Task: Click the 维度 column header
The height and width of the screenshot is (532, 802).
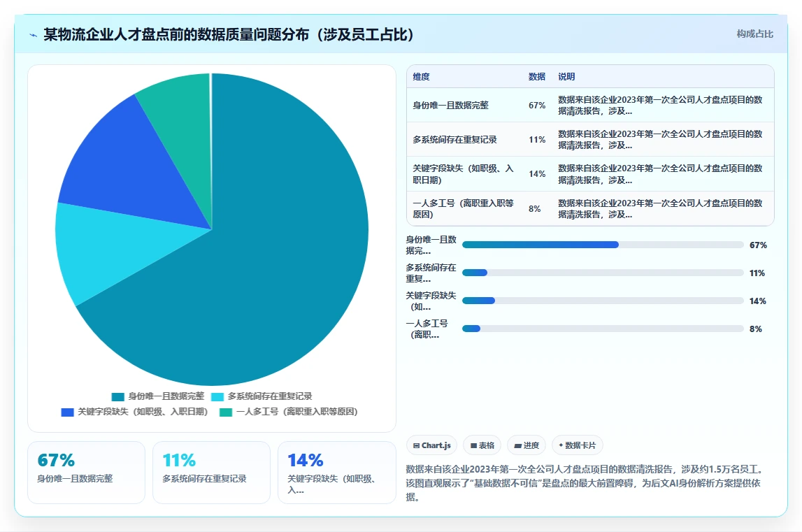Action: coord(422,77)
